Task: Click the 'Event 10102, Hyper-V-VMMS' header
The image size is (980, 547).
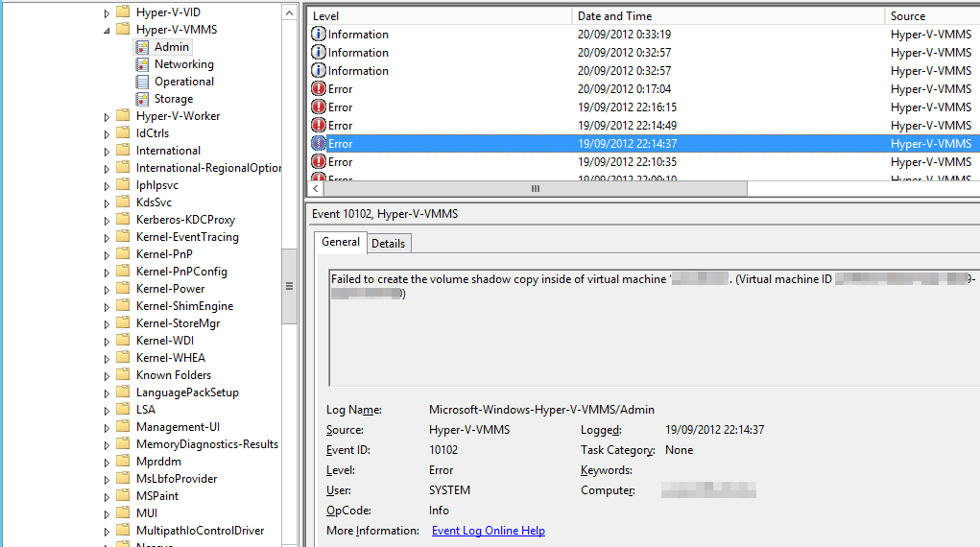Action: (385, 214)
